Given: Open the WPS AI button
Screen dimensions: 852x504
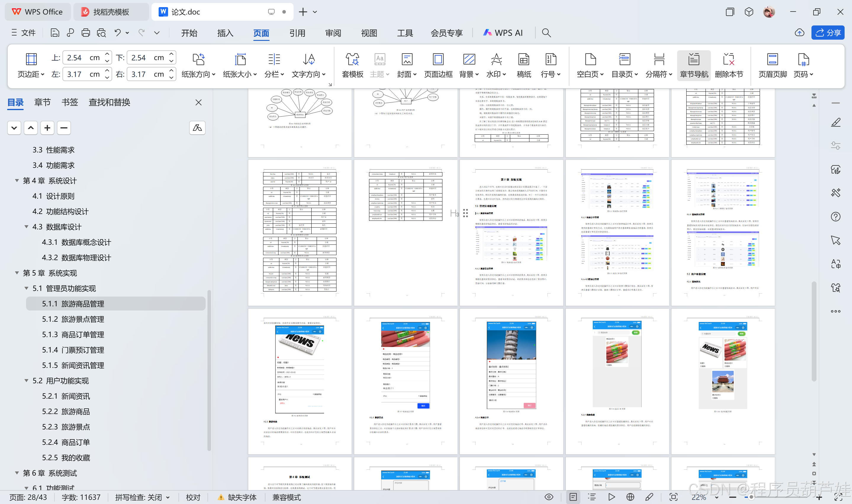Looking at the screenshot, I should [x=502, y=33].
